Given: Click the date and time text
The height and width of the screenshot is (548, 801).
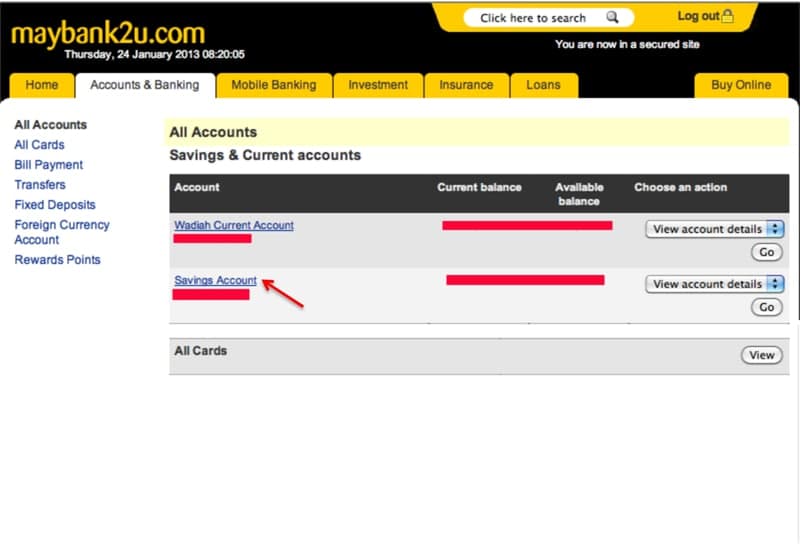Looking at the screenshot, I should (155, 54).
